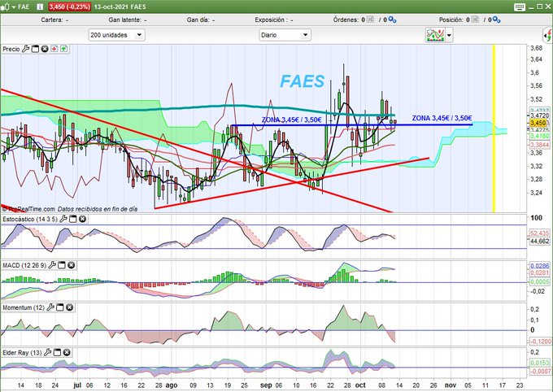This screenshot has height=392, width=553.
Task: Open Estocástico indicator settings wrench
Action: pyautogui.click(x=63, y=219)
